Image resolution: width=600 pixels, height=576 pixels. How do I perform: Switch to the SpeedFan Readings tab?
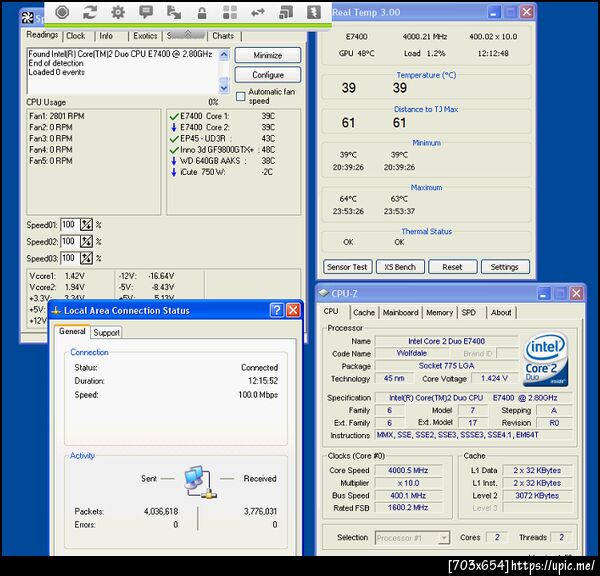(42, 35)
